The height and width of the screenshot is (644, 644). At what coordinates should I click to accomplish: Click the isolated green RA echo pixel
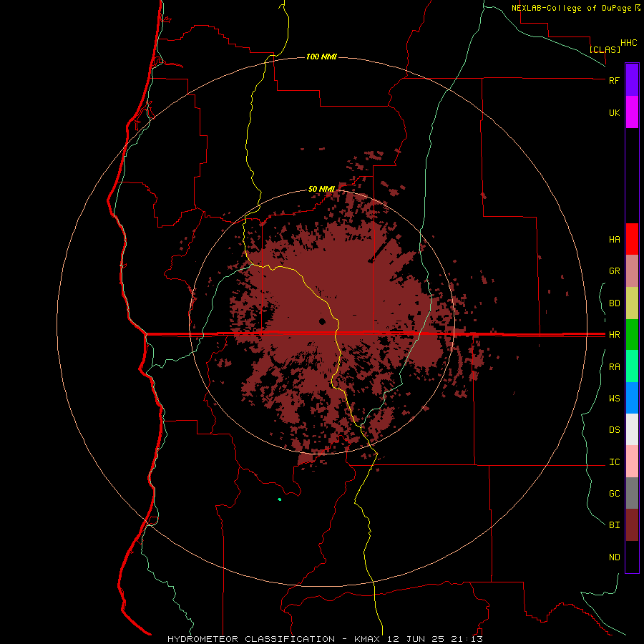279,499
